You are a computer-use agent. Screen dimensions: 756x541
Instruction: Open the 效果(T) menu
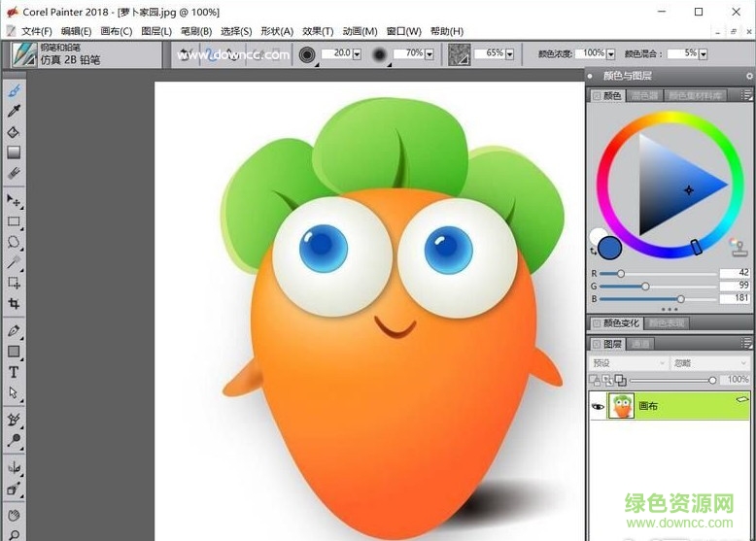coord(317,31)
